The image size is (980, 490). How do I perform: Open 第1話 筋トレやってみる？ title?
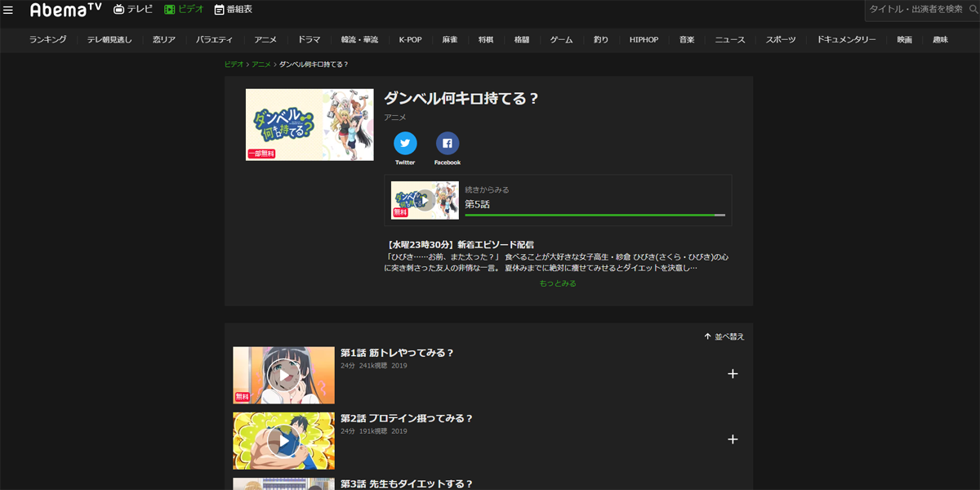coord(397,353)
